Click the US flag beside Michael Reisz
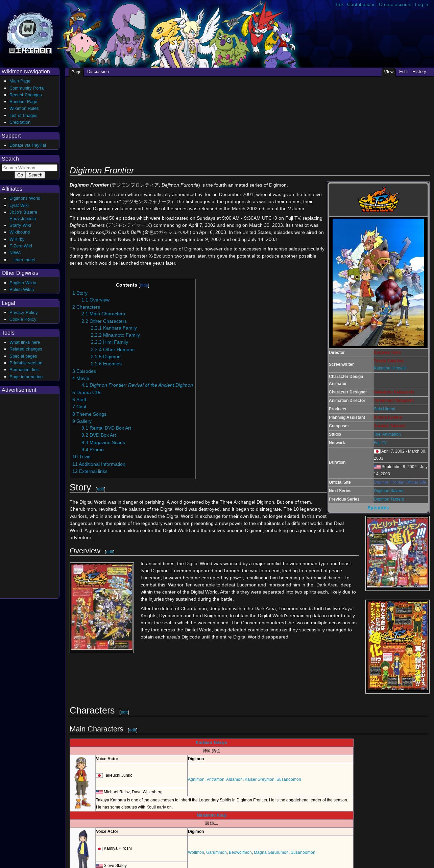This screenshot has height=868, width=434. (x=99, y=792)
